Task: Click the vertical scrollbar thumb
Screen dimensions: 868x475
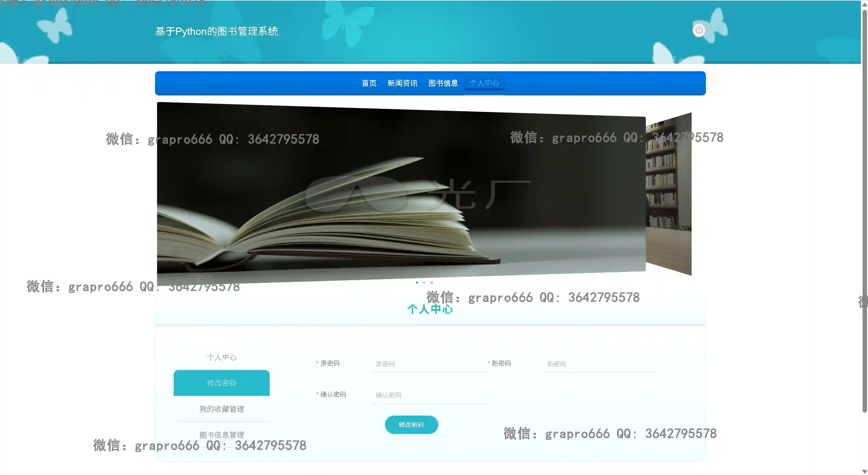Action: [864, 211]
